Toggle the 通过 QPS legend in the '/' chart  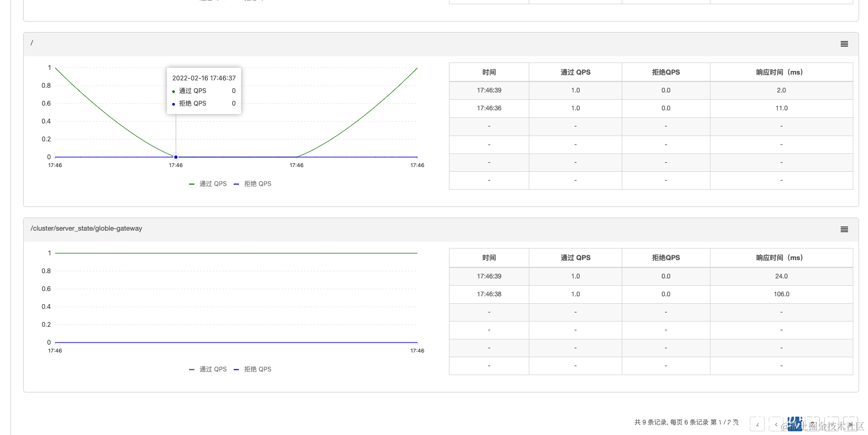click(x=208, y=184)
